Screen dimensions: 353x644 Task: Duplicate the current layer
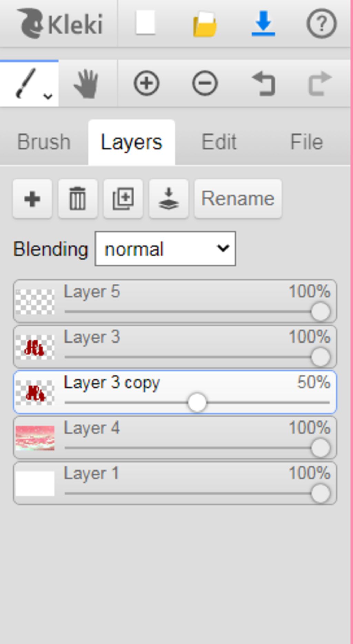click(123, 199)
